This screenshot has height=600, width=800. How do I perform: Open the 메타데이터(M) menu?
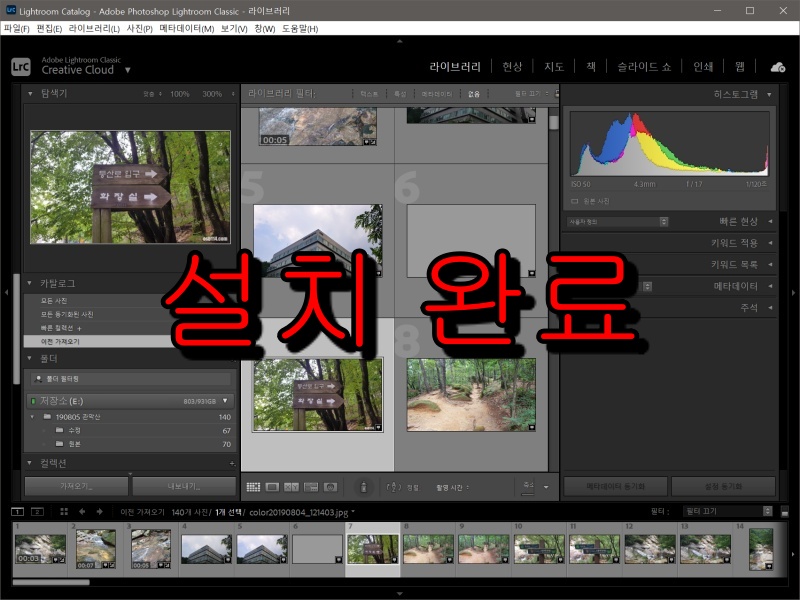point(187,29)
